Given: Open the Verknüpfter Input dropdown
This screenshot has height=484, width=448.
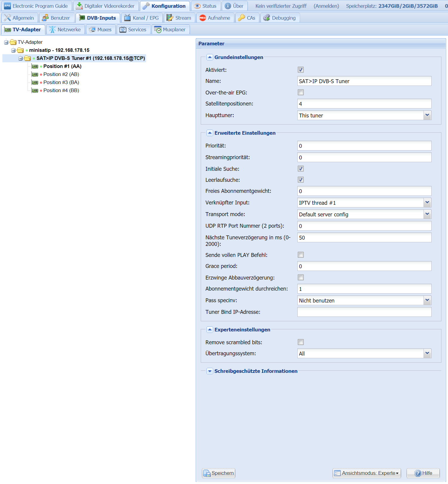Looking at the screenshot, I should (x=427, y=203).
